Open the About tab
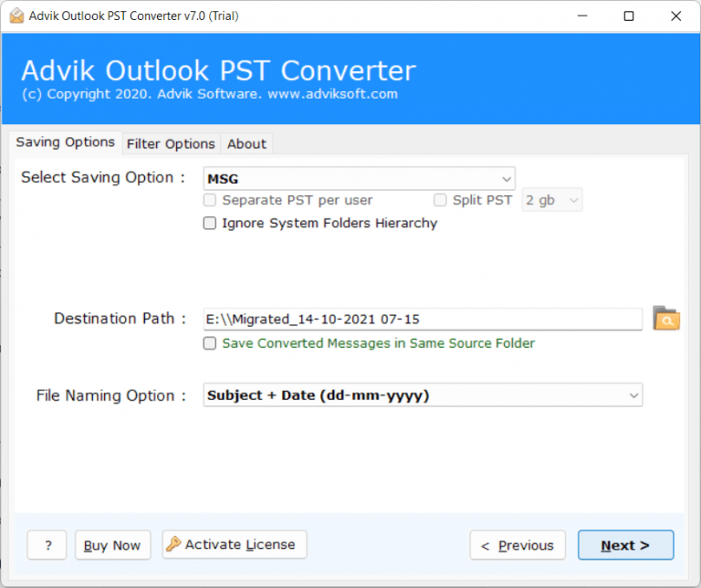The width and height of the screenshot is (701, 588). pos(246,143)
